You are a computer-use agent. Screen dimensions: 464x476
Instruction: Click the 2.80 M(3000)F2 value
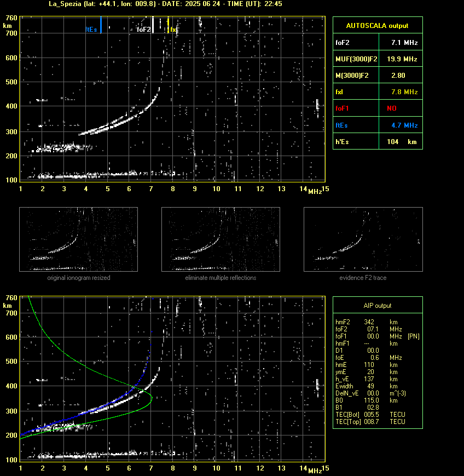[x=398, y=76]
